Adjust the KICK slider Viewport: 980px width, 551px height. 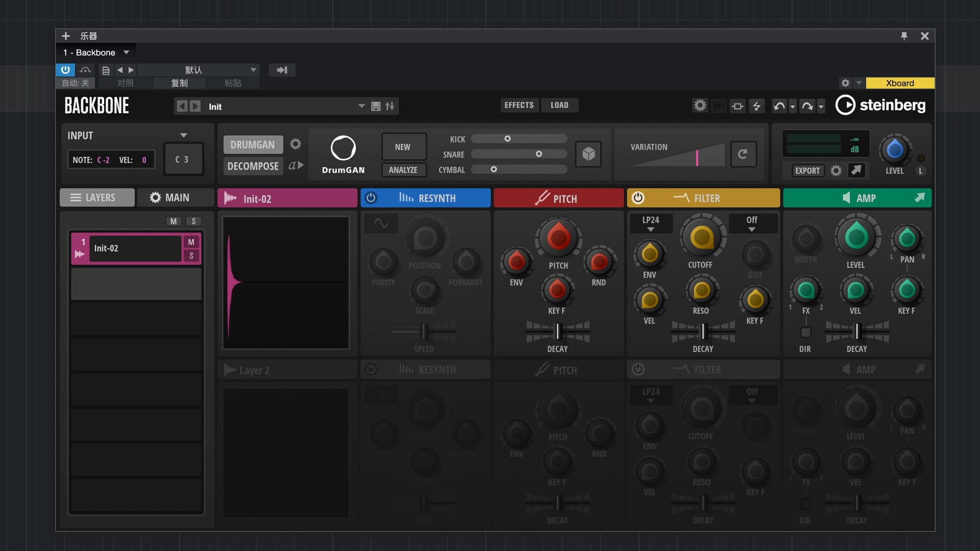[519, 139]
